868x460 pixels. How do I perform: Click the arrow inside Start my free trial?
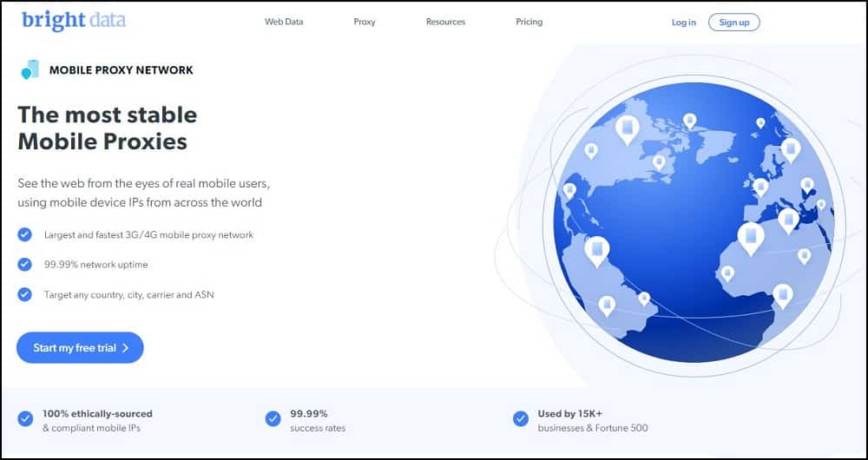click(x=126, y=348)
